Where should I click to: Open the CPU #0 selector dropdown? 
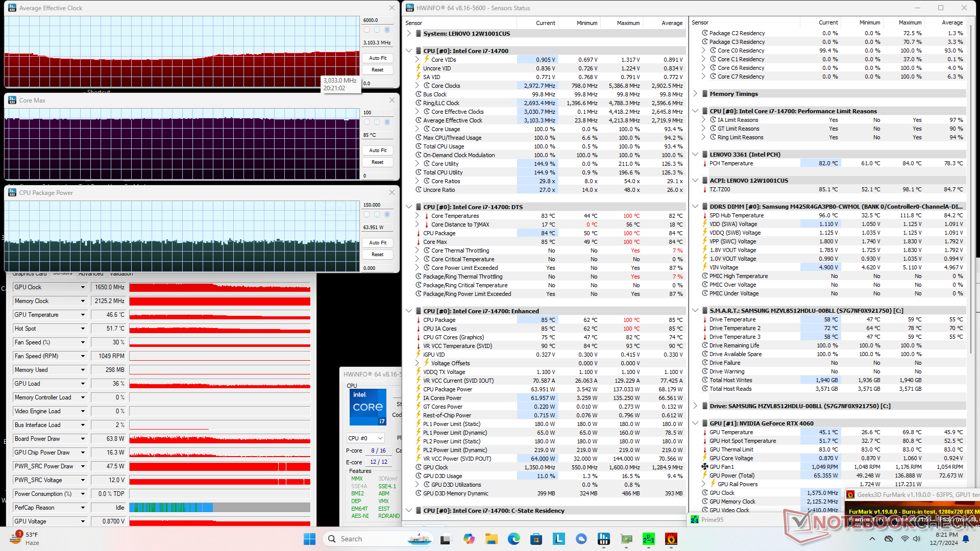pos(365,438)
